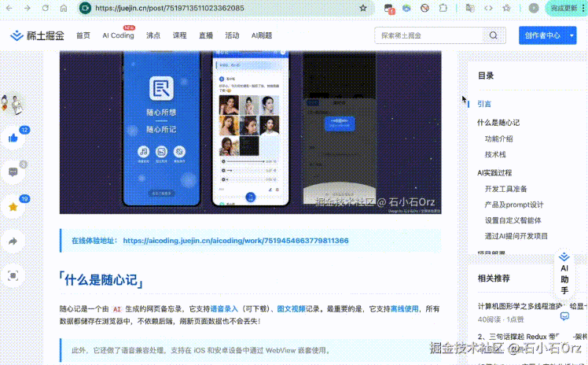Click the author avatar in left sidebar
This screenshot has height=365, width=588.
(x=13, y=105)
